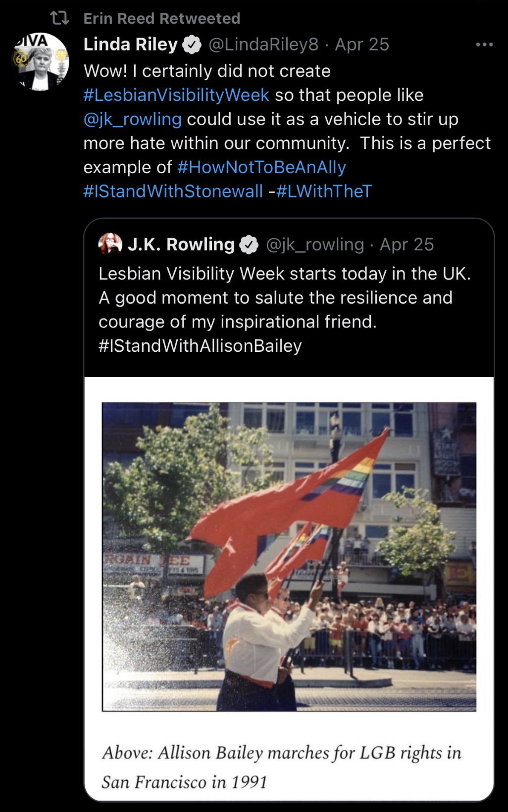Open the march photo with red flags
This screenshot has height=812, width=508.
(x=289, y=557)
